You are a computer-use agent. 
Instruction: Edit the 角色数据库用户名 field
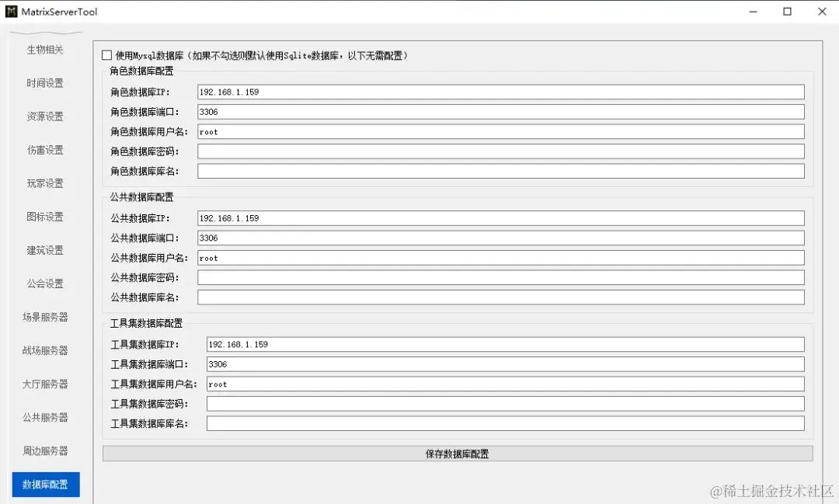point(501,131)
